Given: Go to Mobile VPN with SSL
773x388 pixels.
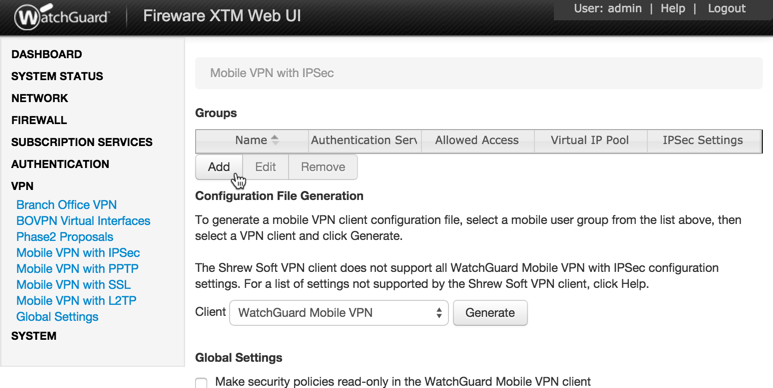Looking at the screenshot, I should tap(73, 284).
